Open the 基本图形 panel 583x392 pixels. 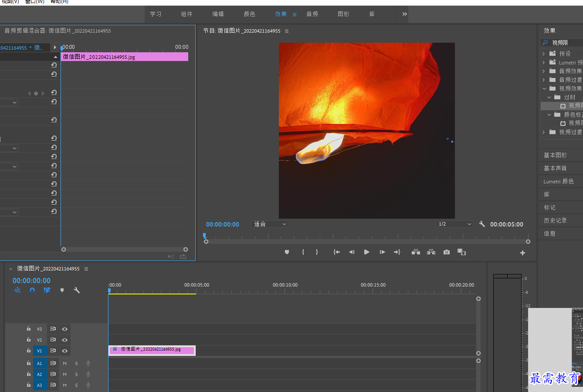555,155
